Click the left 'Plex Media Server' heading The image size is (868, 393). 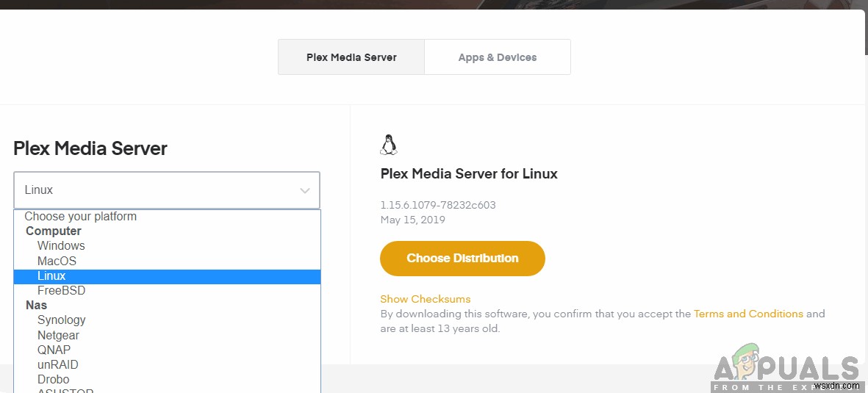click(x=90, y=148)
